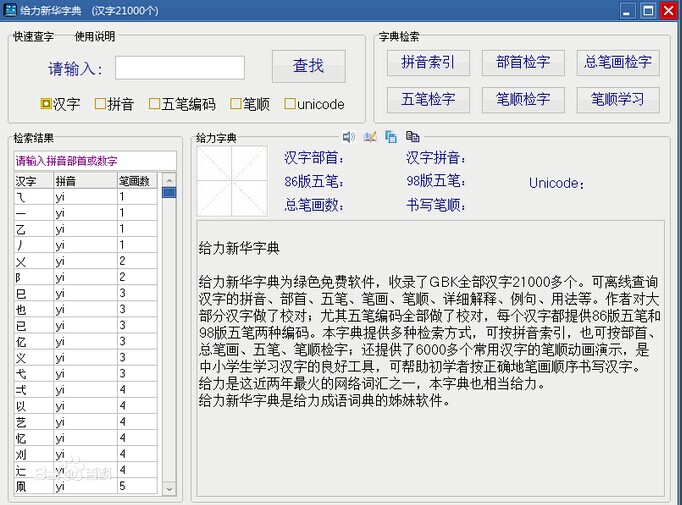The width and height of the screenshot is (682, 505).
Task: Click the 请输入拼音部首或数字 filter field
Action: [95, 161]
